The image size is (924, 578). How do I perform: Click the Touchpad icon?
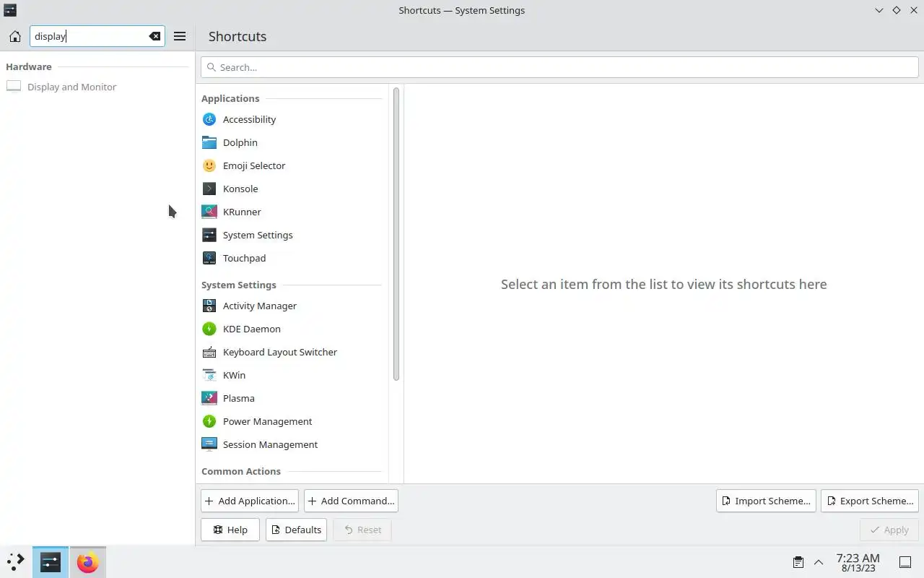coord(209,258)
